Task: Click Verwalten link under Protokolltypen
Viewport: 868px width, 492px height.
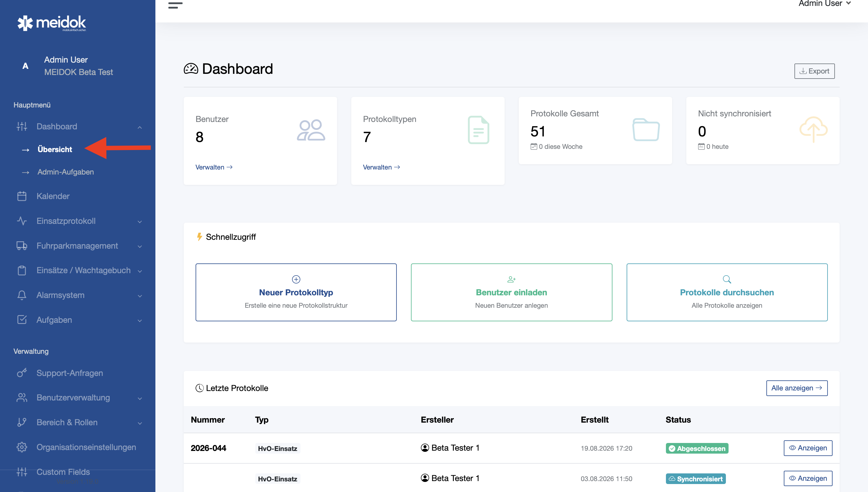Action: coord(382,167)
